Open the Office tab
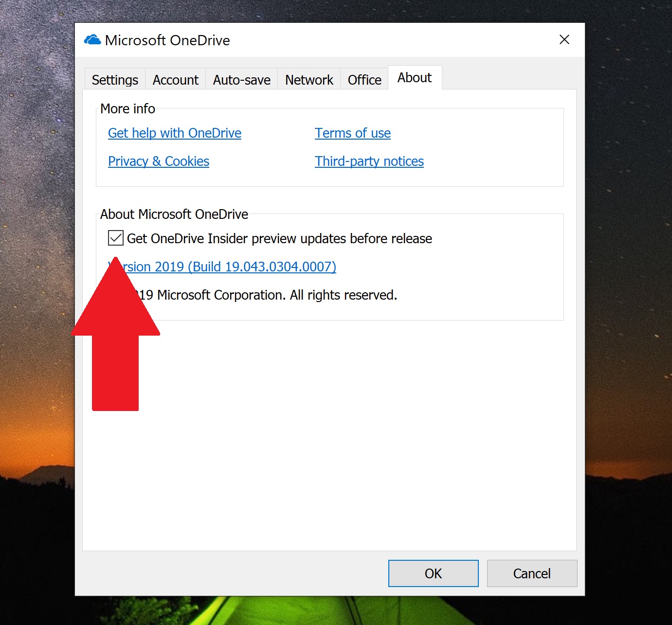The image size is (672, 625). pos(364,79)
